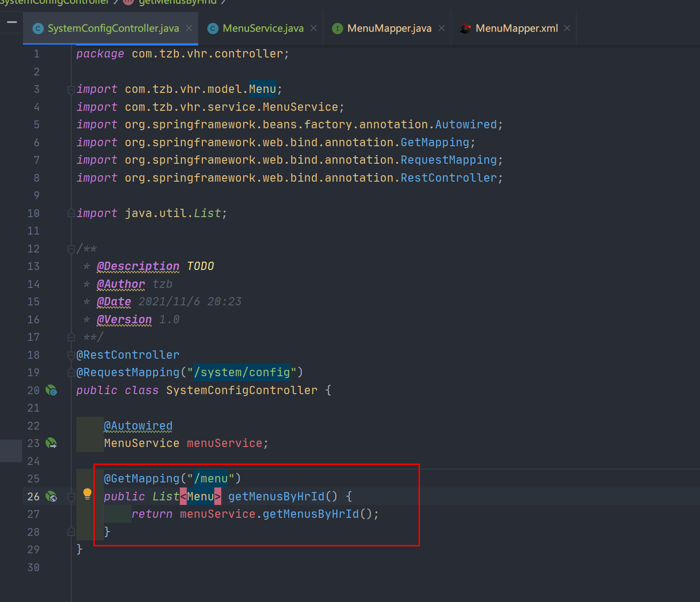700x602 pixels.
Task: Click the @Autowired annotation on line 22
Action: [138, 426]
